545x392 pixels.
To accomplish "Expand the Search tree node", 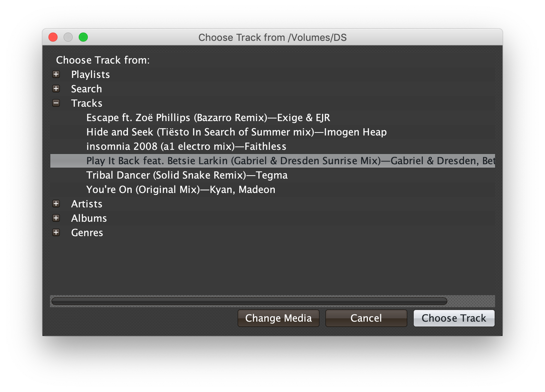I will pyautogui.click(x=56, y=89).
